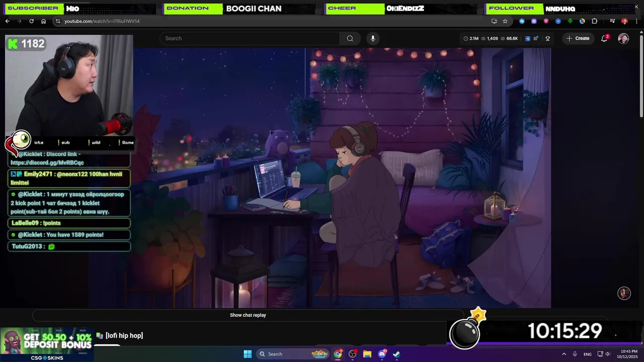Open the Chrome profile avatar
Image resolution: width=644 pixels, height=362 pixels.
pos(624,21)
